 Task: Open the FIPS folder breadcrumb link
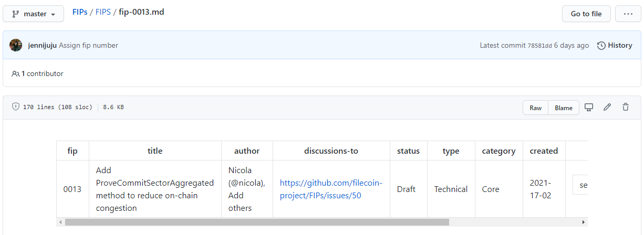103,12
